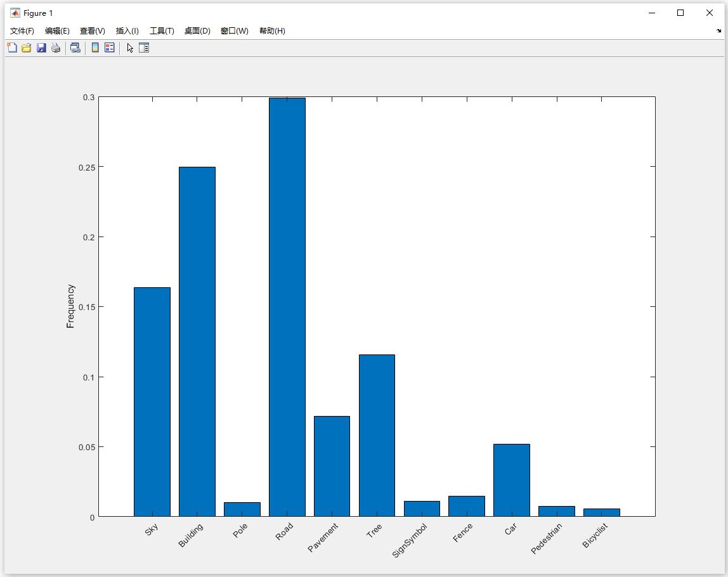
Task: Click the 0.25 y-axis tick value
Action: [87, 167]
